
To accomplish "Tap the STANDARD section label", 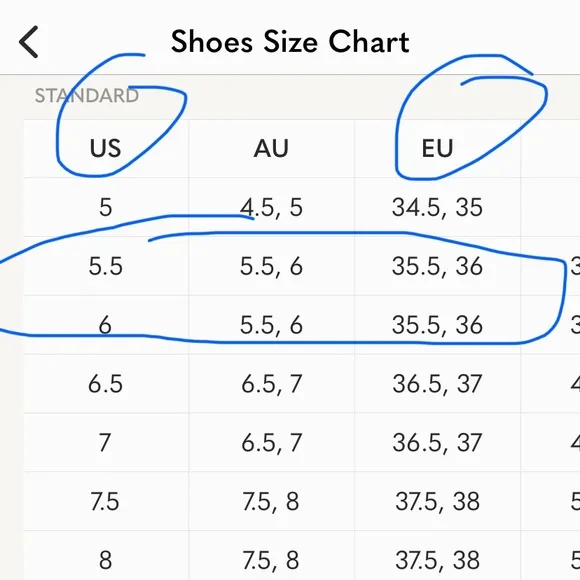I will [x=87, y=96].
